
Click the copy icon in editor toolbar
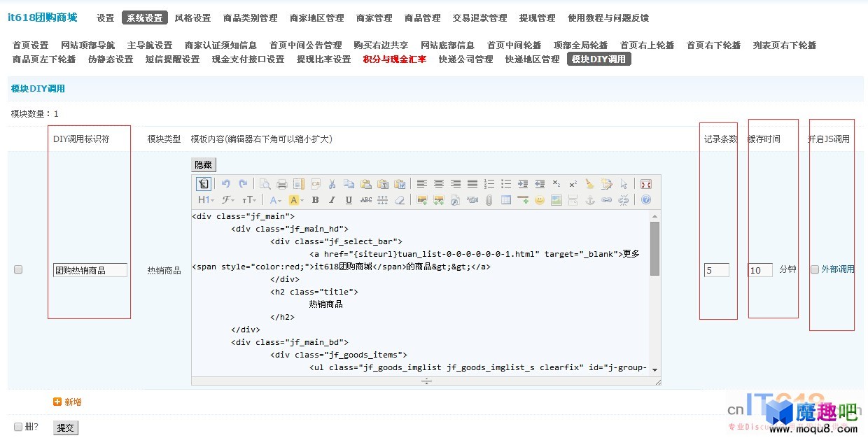(349, 184)
